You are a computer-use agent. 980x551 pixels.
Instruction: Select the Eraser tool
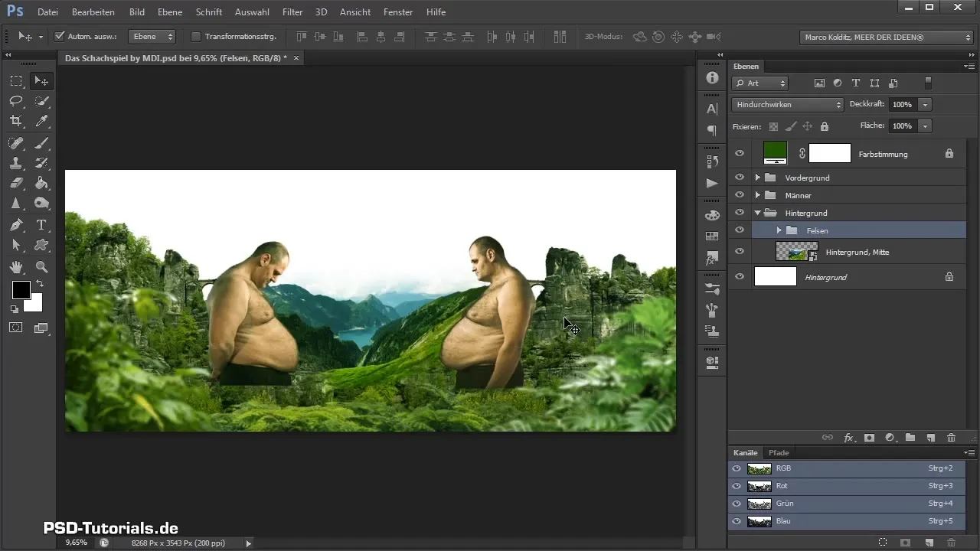[x=15, y=183]
